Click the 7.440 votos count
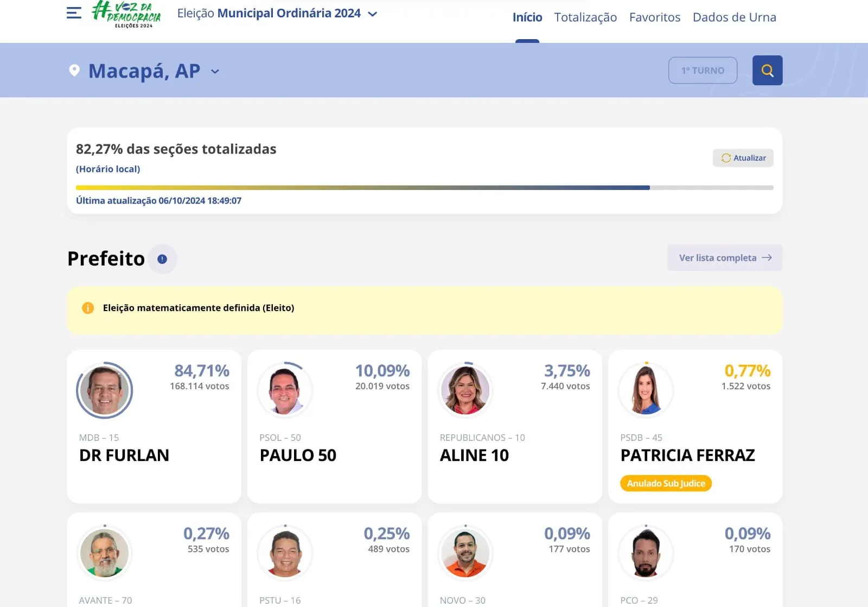Image resolution: width=868 pixels, height=607 pixels. tap(565, 386)
